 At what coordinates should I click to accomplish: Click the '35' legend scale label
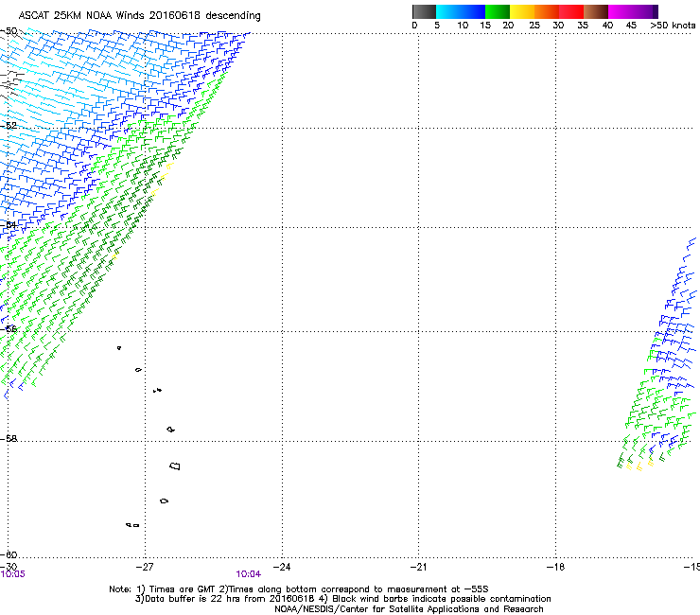pyautogui.click(x=583, y=26)
